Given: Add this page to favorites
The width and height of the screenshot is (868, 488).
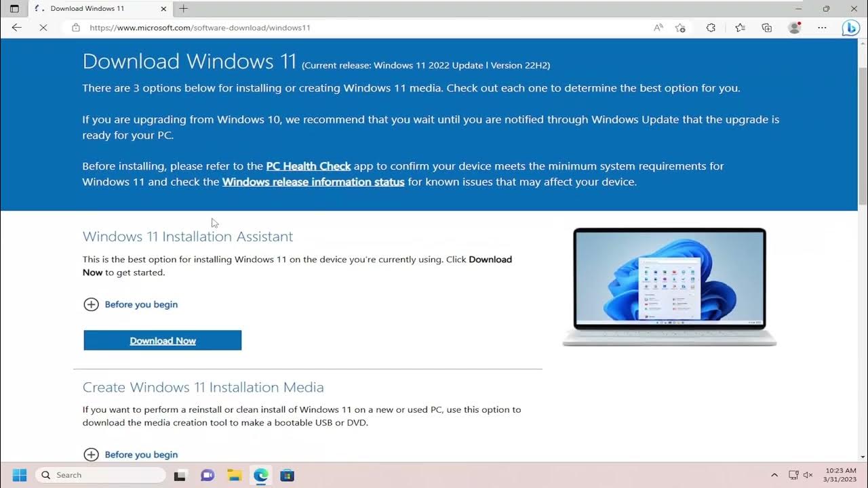Looking at the screenshot, I should pyautogui.click(x=680, y=28).
